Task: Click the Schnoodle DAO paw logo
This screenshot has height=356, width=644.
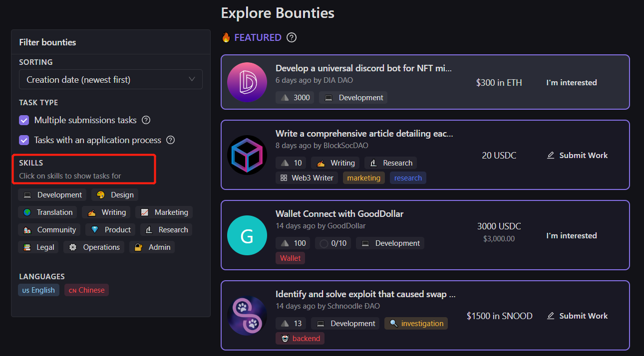Action: (247, 316)
